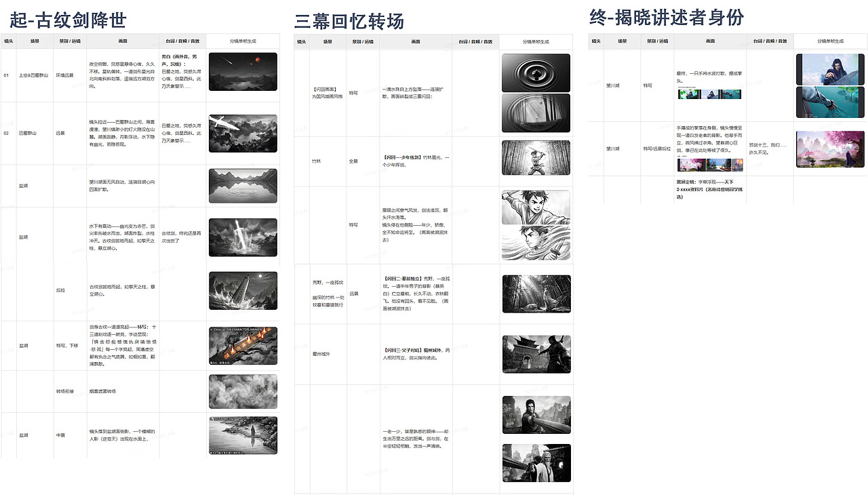Open the glowing sword rising from lake frame
Viewport: 868px width, 503px height.
[243, 237]
